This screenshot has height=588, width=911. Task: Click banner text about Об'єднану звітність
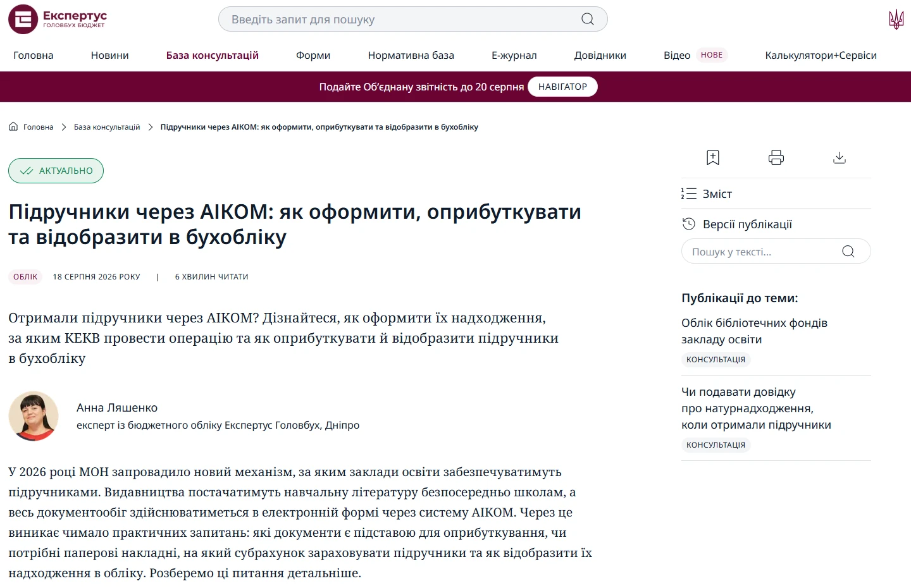click(x=421, y=87)
